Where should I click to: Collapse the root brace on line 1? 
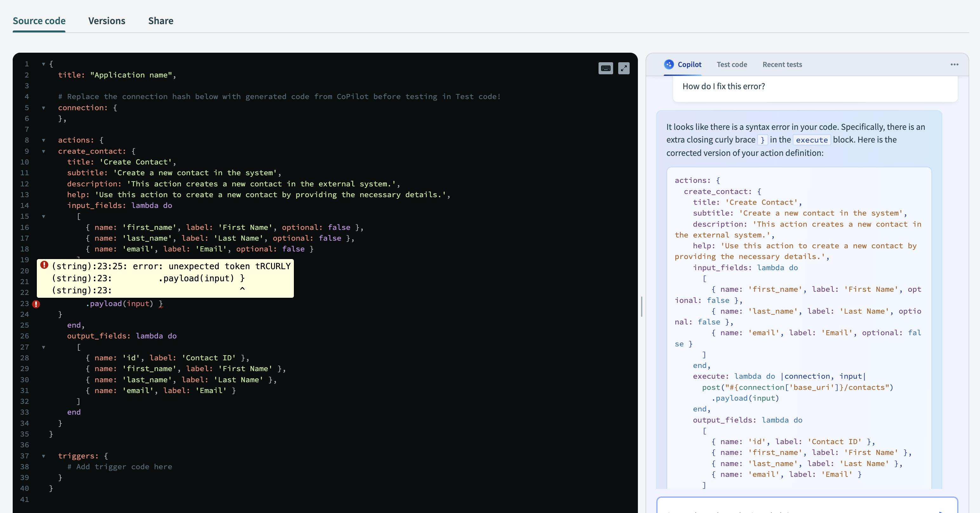coord(43,64)
